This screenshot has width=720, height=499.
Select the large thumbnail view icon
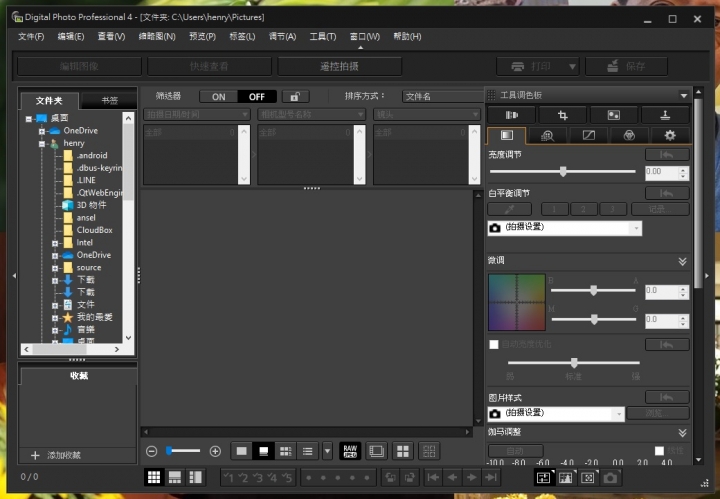point(242,451)
